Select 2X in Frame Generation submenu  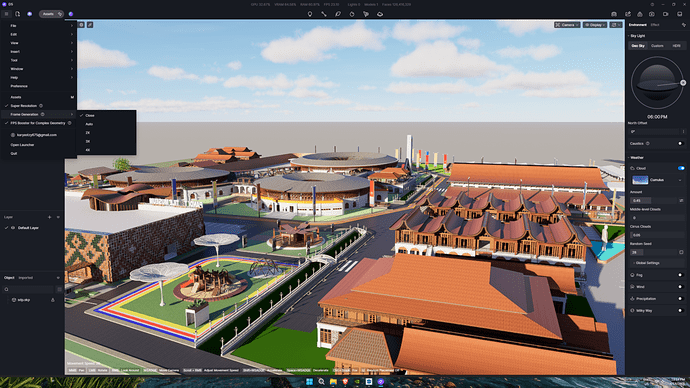click(106, 133)
